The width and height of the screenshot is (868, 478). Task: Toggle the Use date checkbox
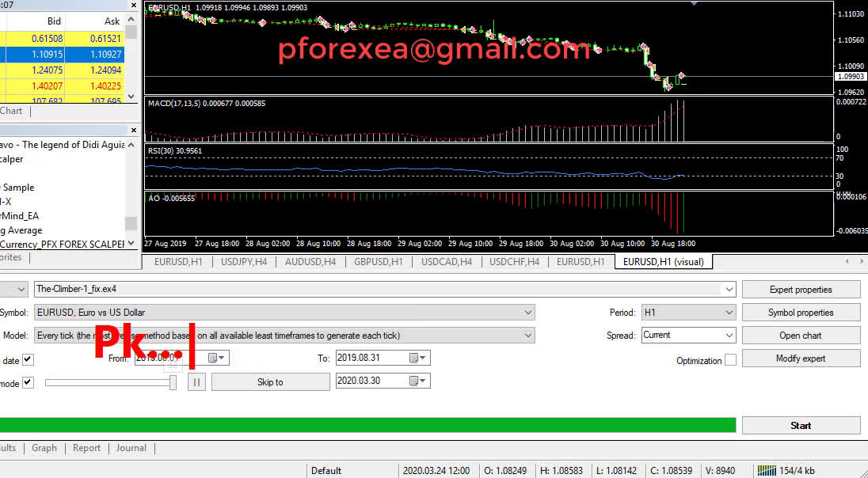[x=29, y=359]
